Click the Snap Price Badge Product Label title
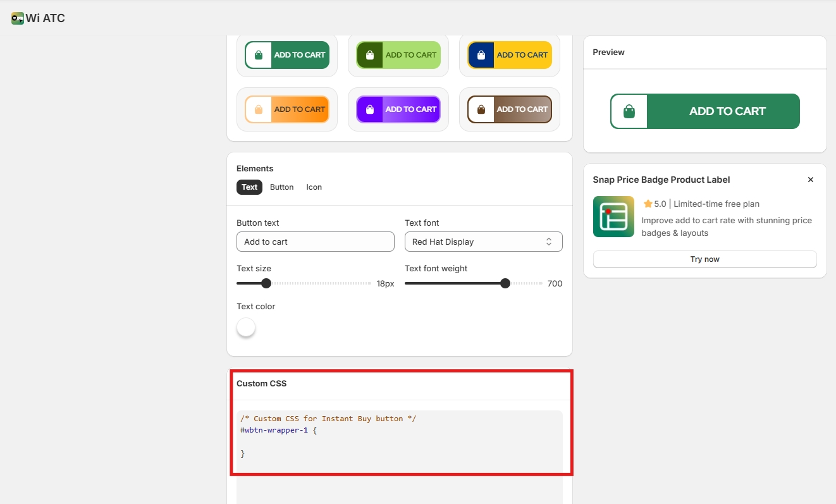This screenshot has width=836, height=504. (x=661, y=180)
